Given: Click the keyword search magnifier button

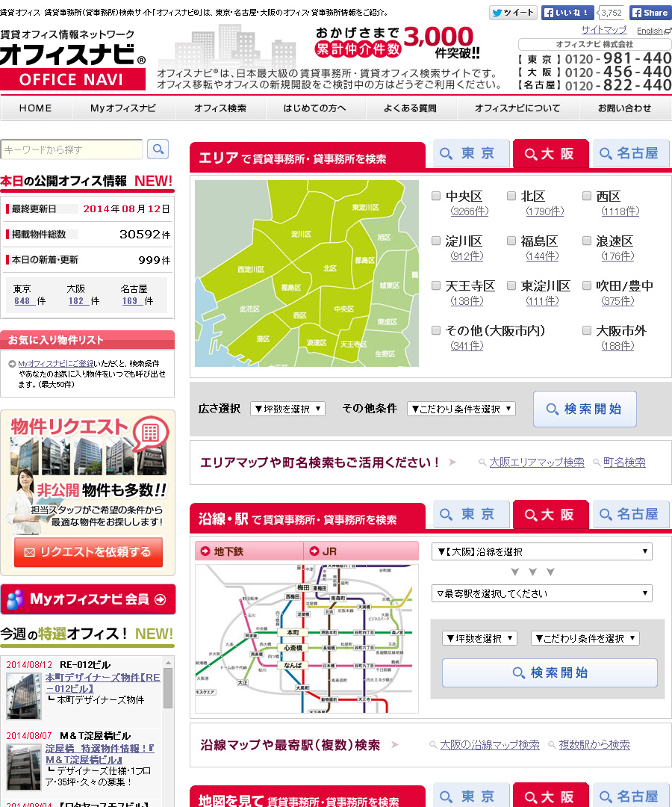Looking at the screenshot, I should 158,149.
